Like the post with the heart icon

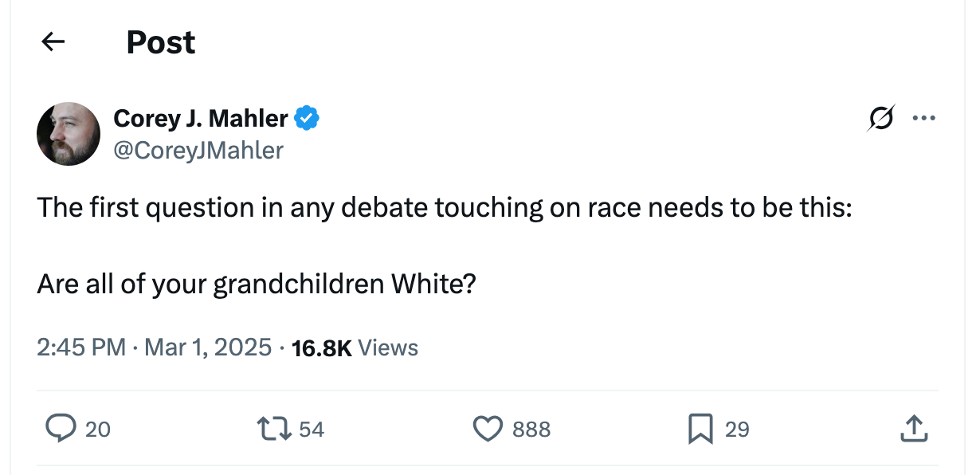tap(487, 430)
